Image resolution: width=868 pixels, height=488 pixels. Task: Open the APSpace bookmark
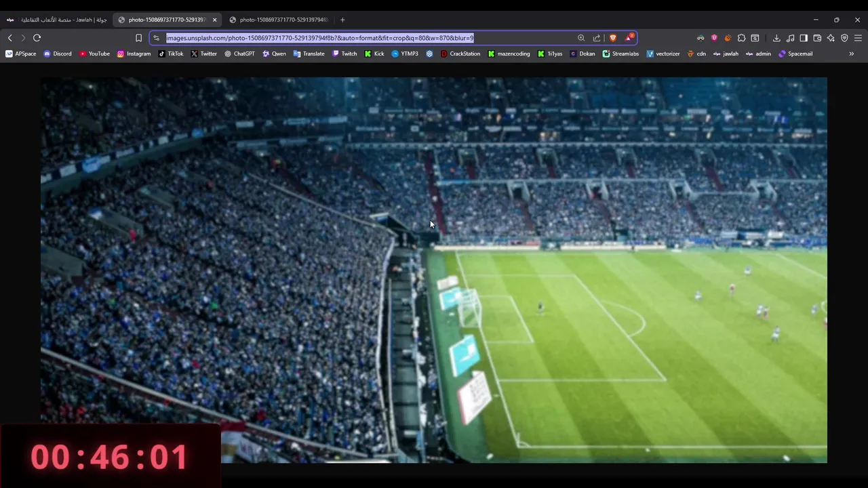[21, 54]
